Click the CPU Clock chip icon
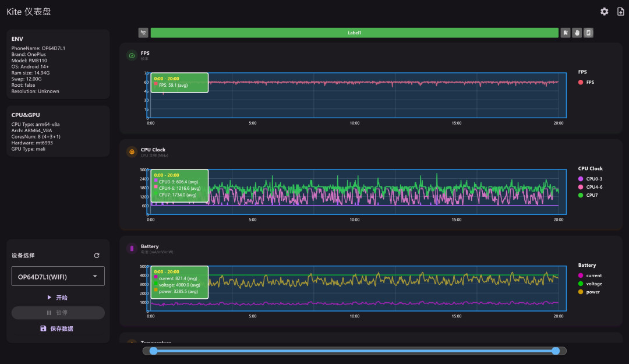629x364 pixels. pos(132,152)
